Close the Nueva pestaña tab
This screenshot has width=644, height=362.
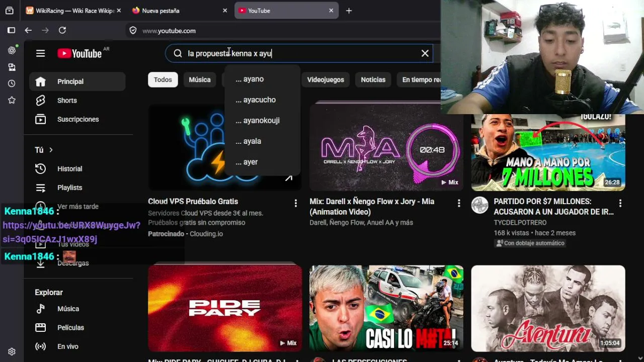tap(225, 11)
